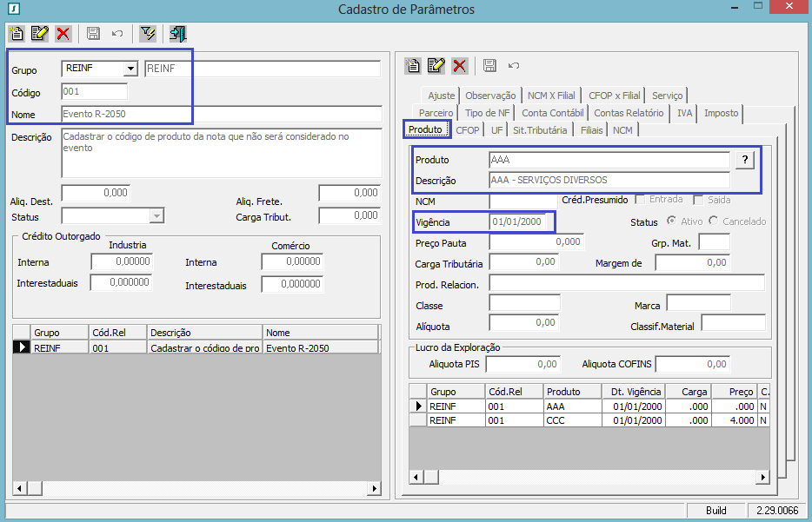The width and height of the screenshot is (812, 522).
Task: Toggle the Entrada checkbox
Action: click(x=641, y=200)
